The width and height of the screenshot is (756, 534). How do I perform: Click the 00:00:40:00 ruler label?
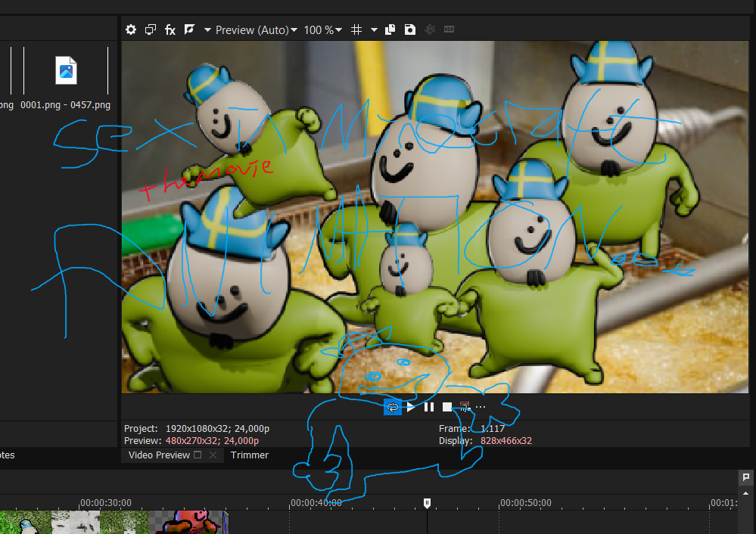pyautogui.click(x=316, y=503)
